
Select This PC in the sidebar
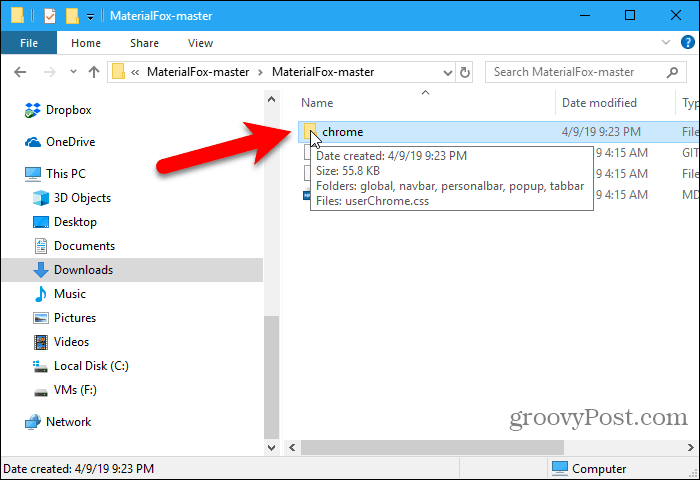pyautogui.click(x=66, y=174)
